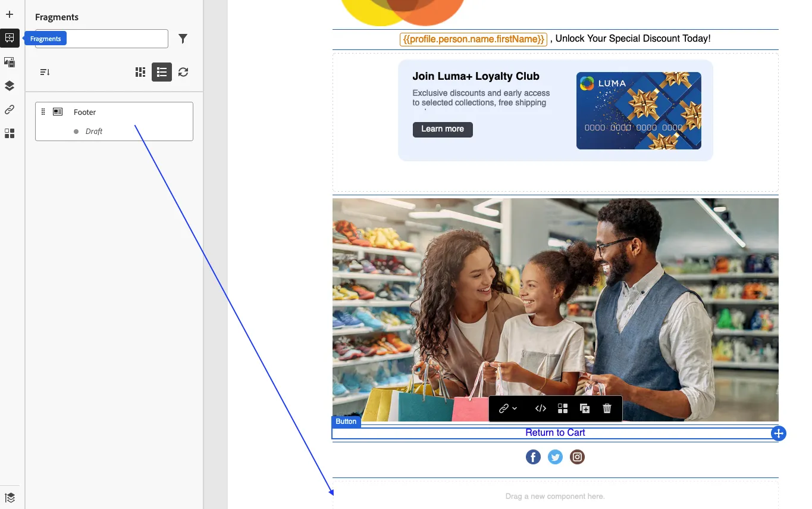The image size is (812, 509).
Task: Open the Links panel chain icon in left rail
Action: (x=10, y=110)
